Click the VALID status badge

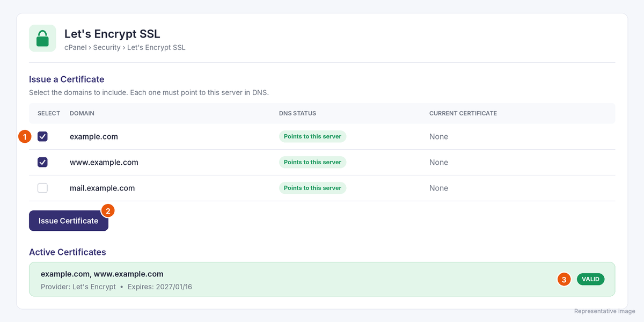[x=590, y=279]
